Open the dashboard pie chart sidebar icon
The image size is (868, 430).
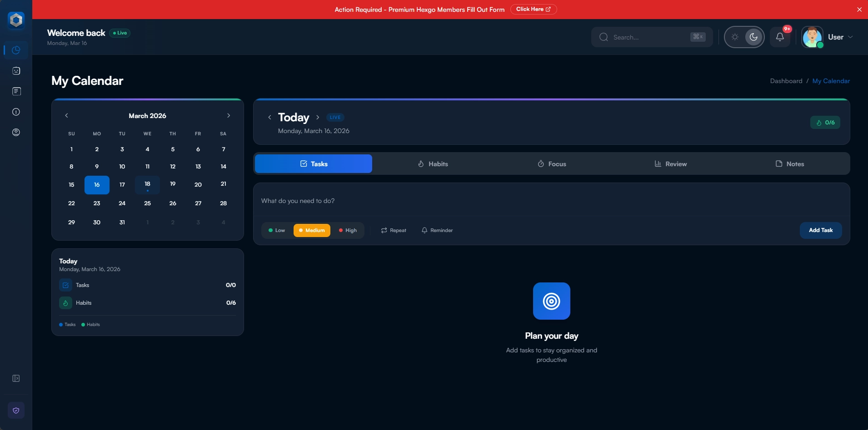16,50
